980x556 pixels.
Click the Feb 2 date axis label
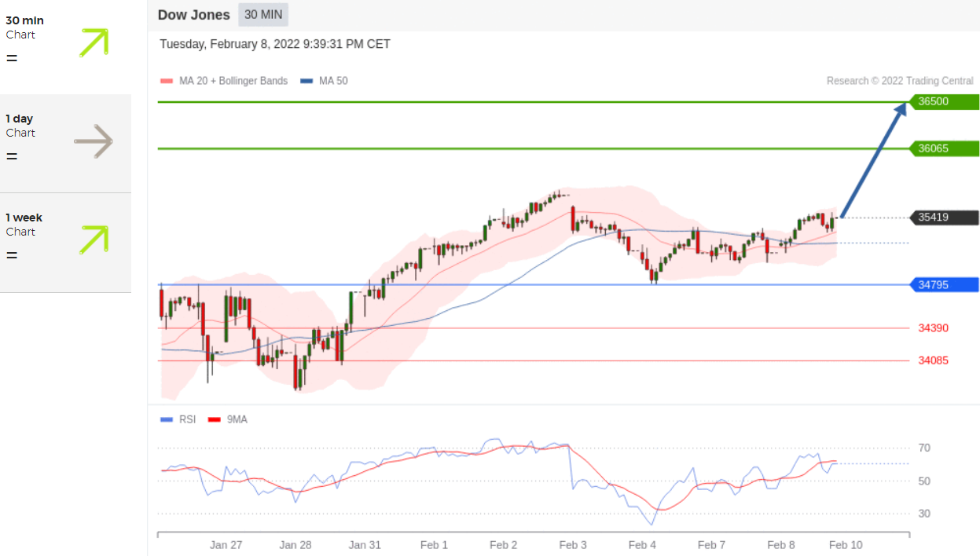(x=503, y=545)
